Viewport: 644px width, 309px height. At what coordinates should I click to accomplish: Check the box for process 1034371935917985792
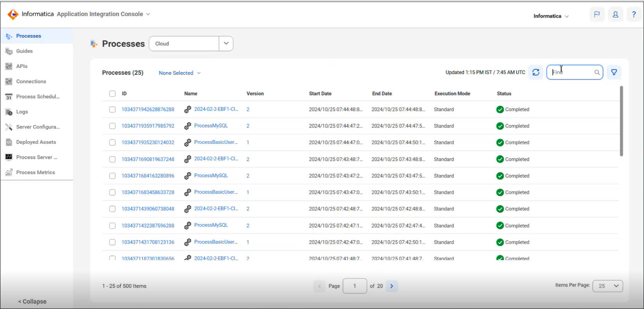click(113, 126)
